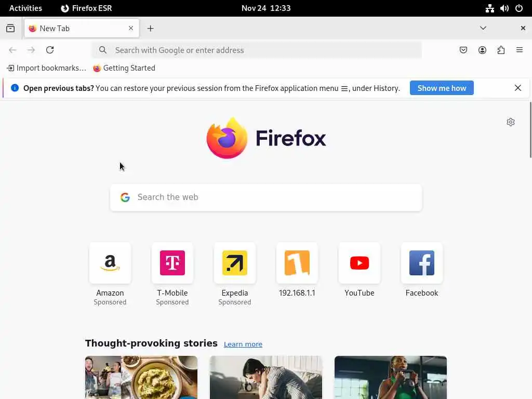Focus the Search with Google address field
This screenshot has width=532, height=399.
257,50
